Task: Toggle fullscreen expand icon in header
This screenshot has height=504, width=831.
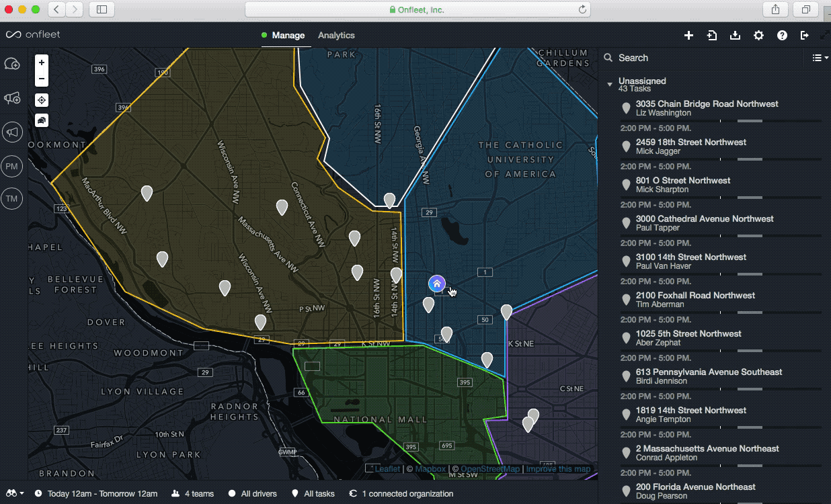Action: pos(825,36)
